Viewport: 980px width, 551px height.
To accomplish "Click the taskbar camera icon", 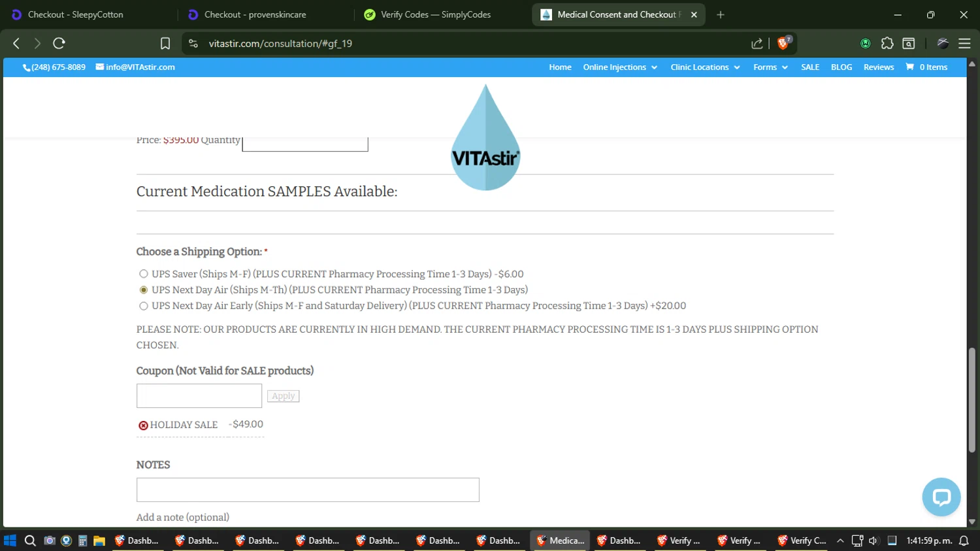I will 49,541.
